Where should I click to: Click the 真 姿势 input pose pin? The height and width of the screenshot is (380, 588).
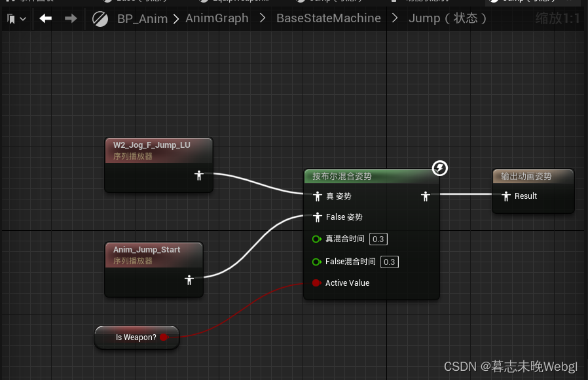pyautogui.click(x=318, y=196)
